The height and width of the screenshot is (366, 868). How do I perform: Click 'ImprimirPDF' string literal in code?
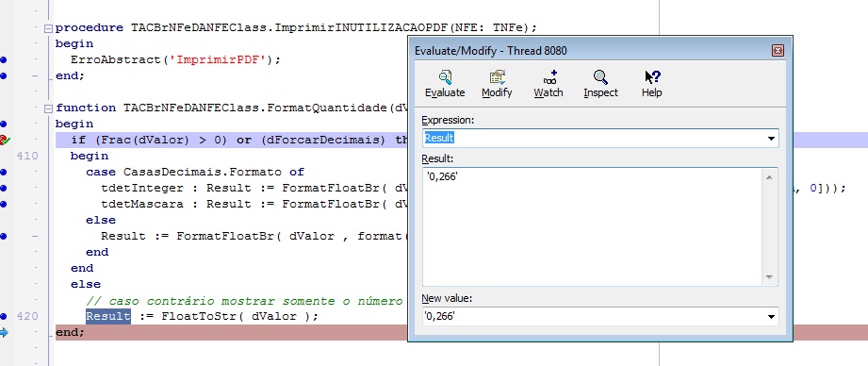coord(221,59)
